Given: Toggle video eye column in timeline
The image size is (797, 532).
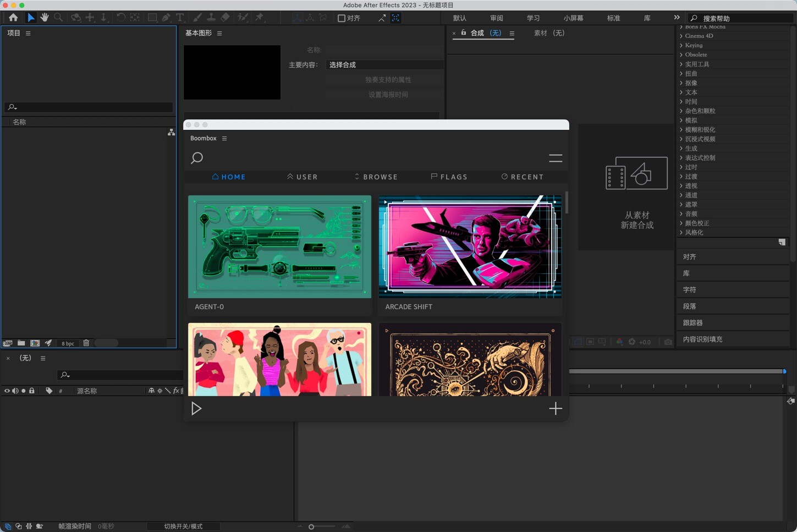Looking at the screenshot, I should click(x=7, y=391).
